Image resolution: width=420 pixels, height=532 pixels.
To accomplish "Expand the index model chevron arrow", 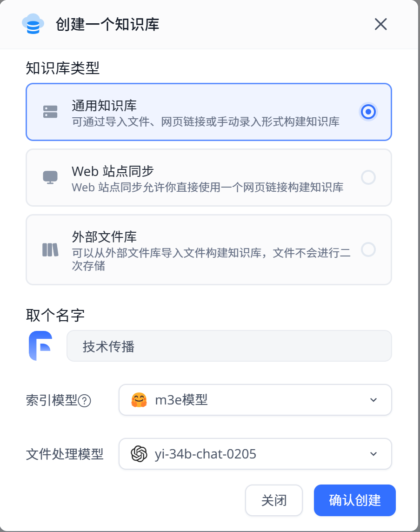I will point(373,400).
